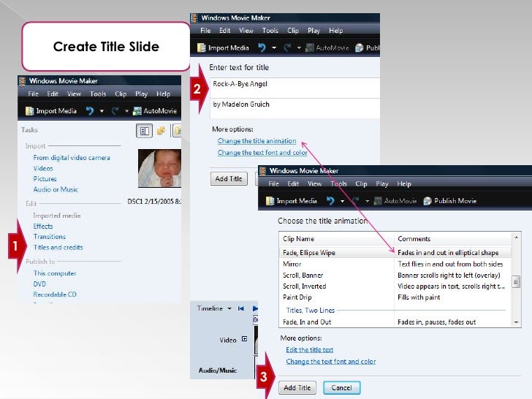Click Audio or Music import link
The width and height of the screenshot is (532, 399).
[56, 189]
